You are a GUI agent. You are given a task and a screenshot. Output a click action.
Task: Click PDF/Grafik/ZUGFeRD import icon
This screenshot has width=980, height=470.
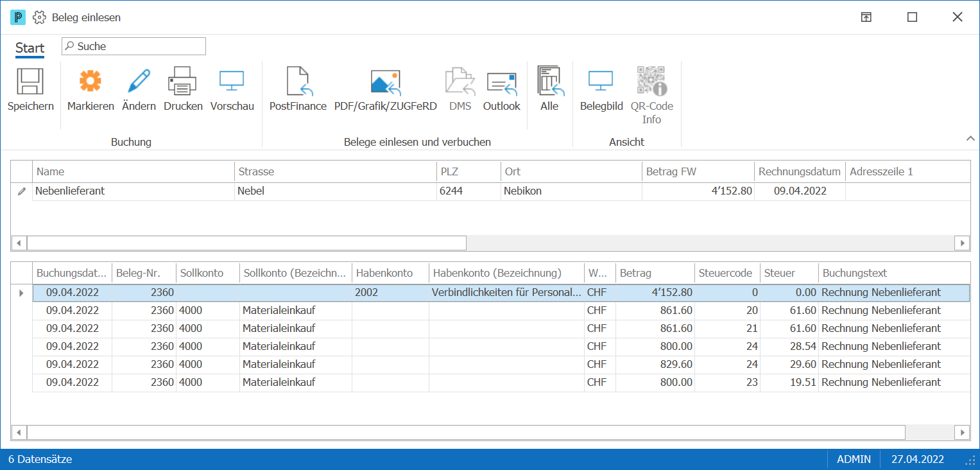pos(385,82)
